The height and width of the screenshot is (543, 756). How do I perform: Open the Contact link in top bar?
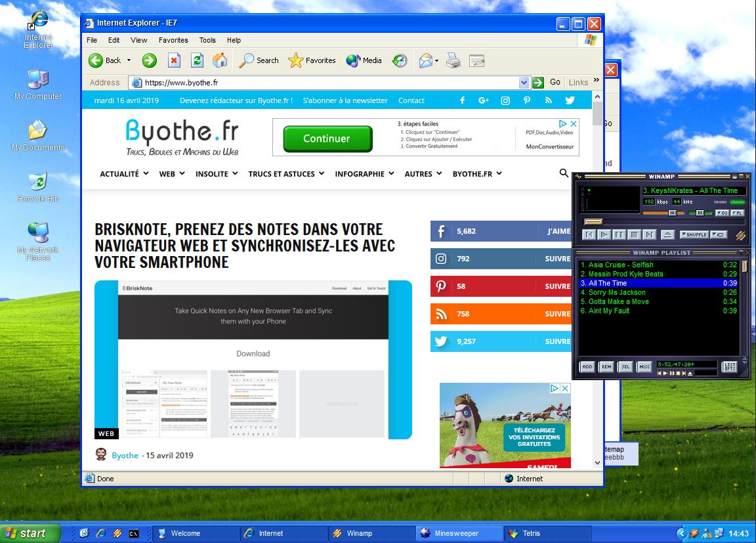(x=411, y=100)
